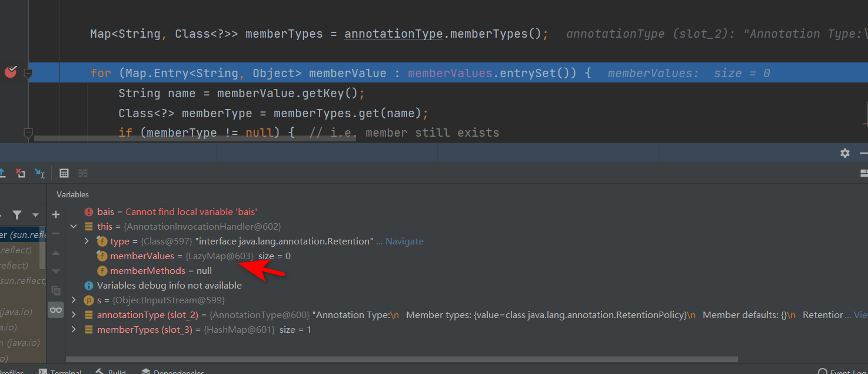
Task: Expand the 's' ObjectInputStream variable
Action: coord(74,300)
